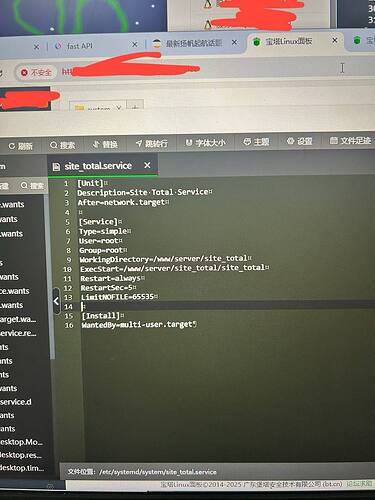Open the esktop.Mo... item in sidebar

coord(21,442)
